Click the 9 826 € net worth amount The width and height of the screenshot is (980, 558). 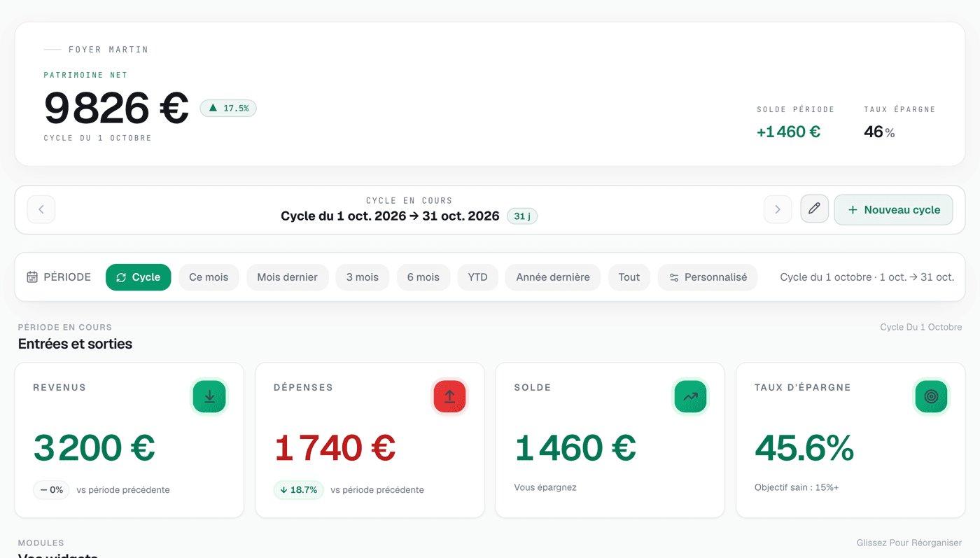click(117, 108)
